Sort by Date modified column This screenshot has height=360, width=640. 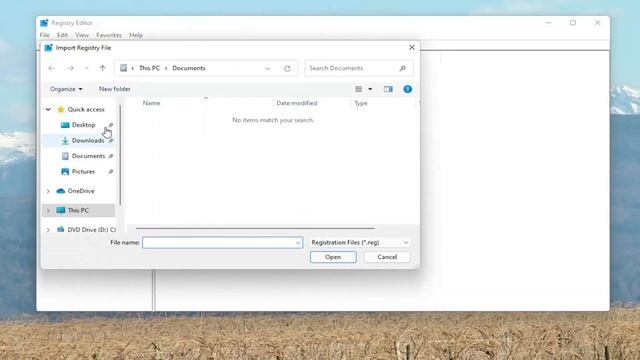point(297,103)
